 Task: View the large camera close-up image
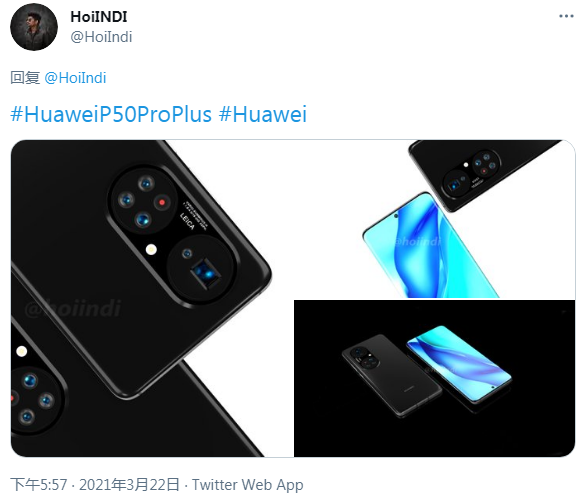(x=151, y=298)
